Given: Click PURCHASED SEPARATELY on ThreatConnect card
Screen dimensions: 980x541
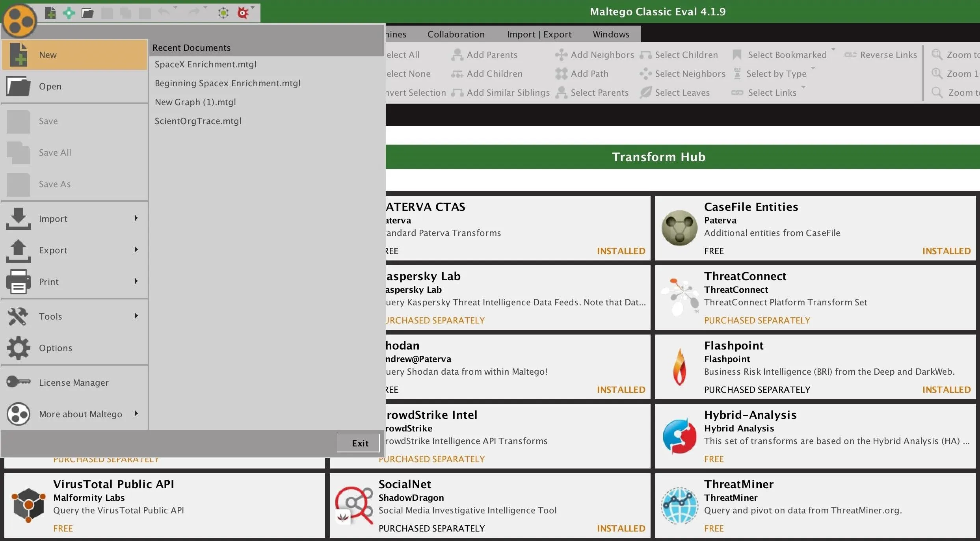Looking at the screenshot, I should pos(757,320).
